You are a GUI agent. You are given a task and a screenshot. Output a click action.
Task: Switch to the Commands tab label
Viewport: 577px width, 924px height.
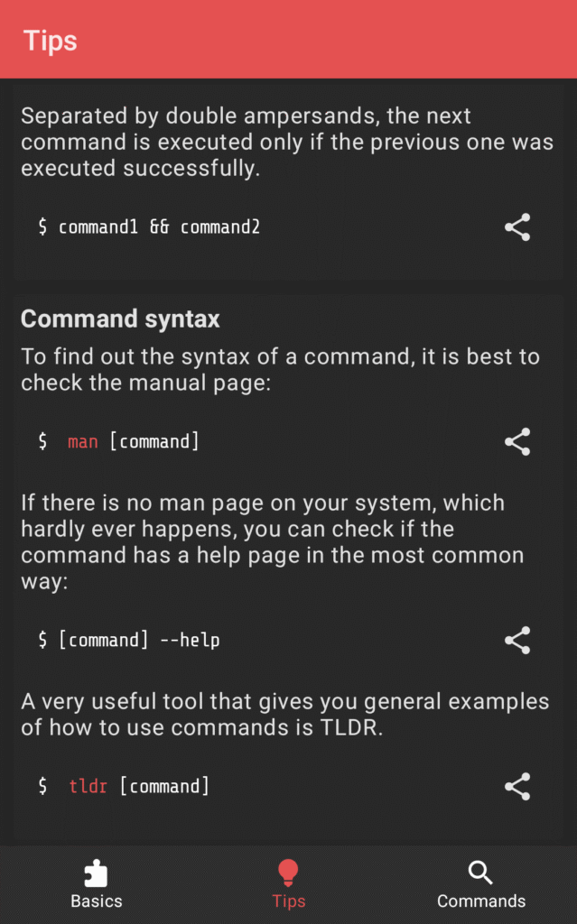(x=480, y=901)
